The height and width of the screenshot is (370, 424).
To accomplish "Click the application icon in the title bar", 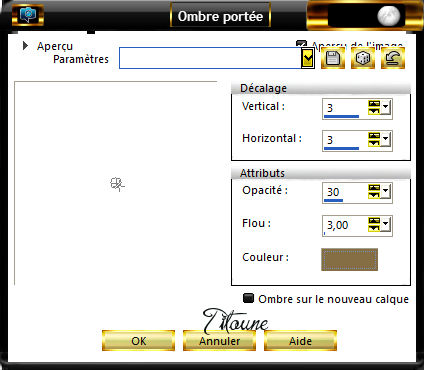I will coord(28,15).
